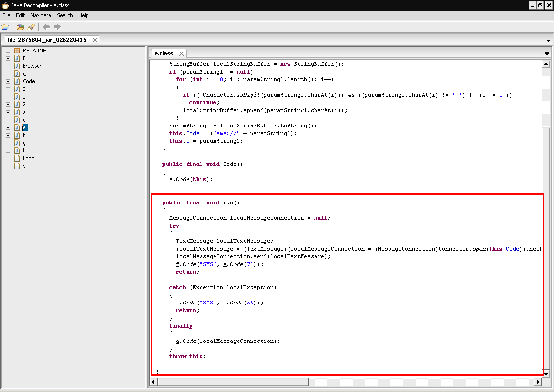Click "localMessageConnection.send(localTextMessage);" line
This screenshot has width=554, height=392.
(x=253, y=256)
